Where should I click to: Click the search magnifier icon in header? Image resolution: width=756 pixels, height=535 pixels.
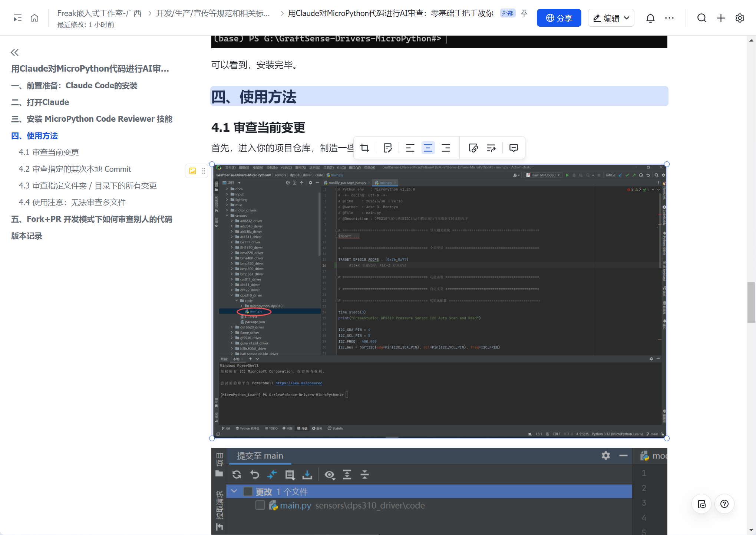point(701,18)
